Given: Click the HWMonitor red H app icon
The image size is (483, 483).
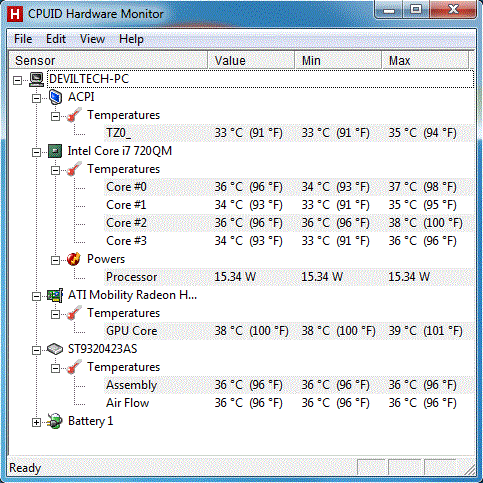Looking at the screenshot, I should [x=15, y=14].
